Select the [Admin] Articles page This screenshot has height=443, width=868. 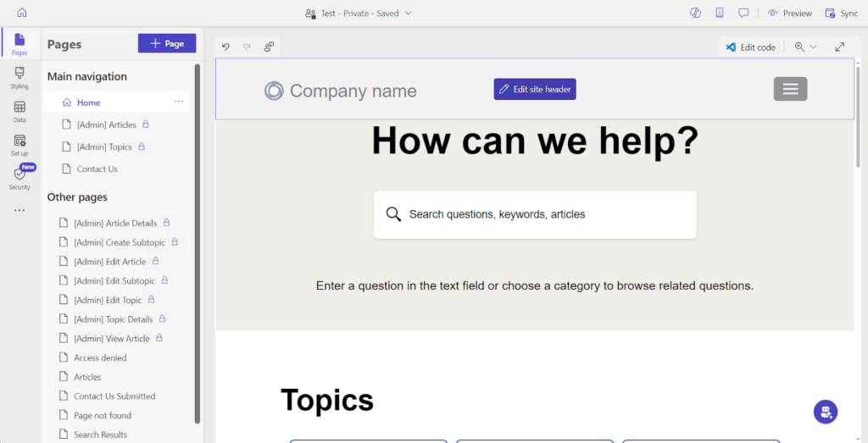pos(106,125)
